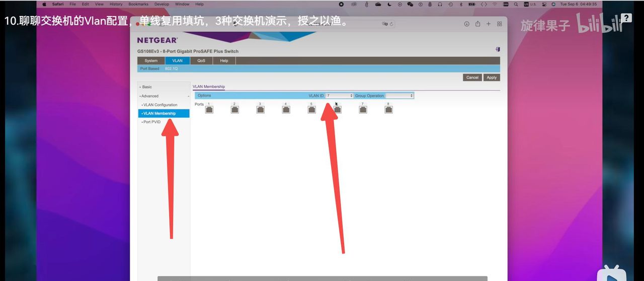Image resolution: width=644 pixels, height=281 pixels.
Task: Click the Netgear logout icon
Action: [x=497, y=49]
